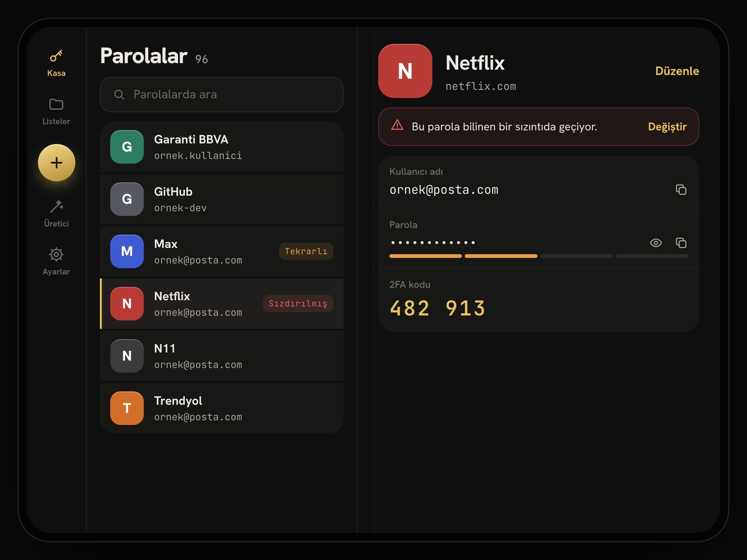Click the netflix.com site address
The image size is (747, 560).
tap(481, 86)
